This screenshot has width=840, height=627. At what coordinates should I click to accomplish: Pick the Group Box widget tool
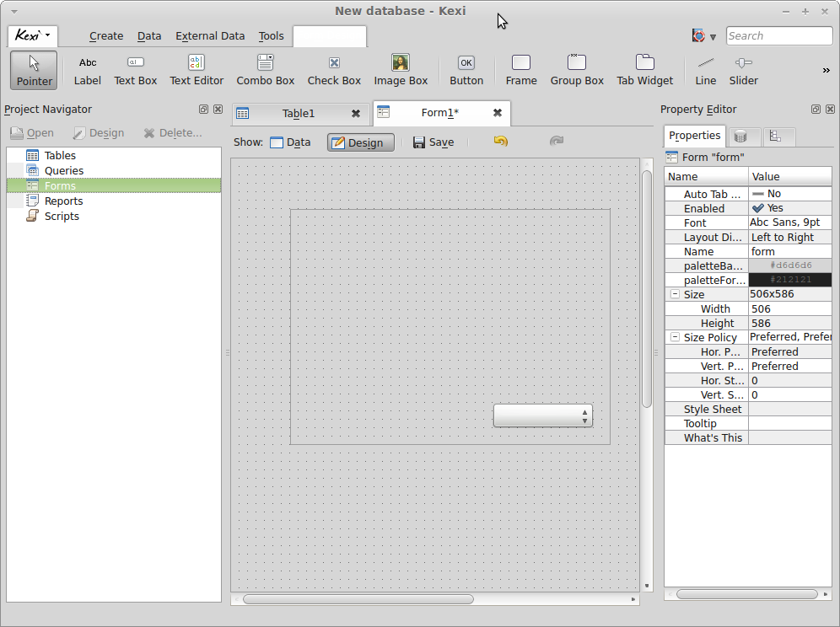pos(577,71)
